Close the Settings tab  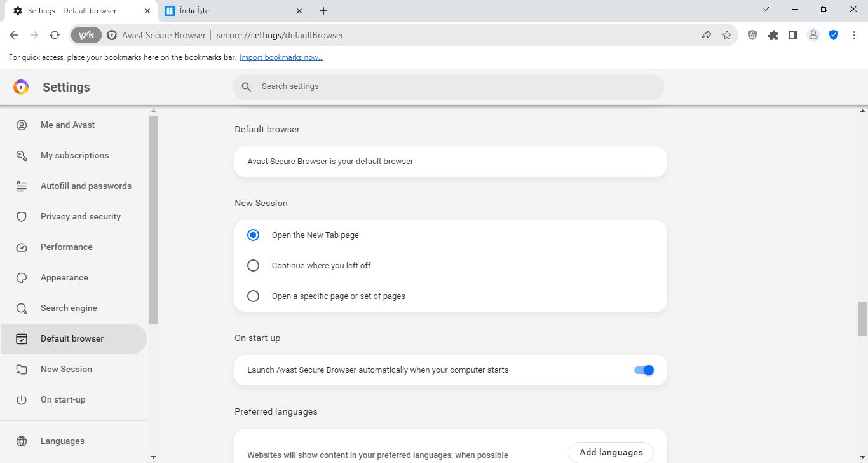tap(147, 11)
